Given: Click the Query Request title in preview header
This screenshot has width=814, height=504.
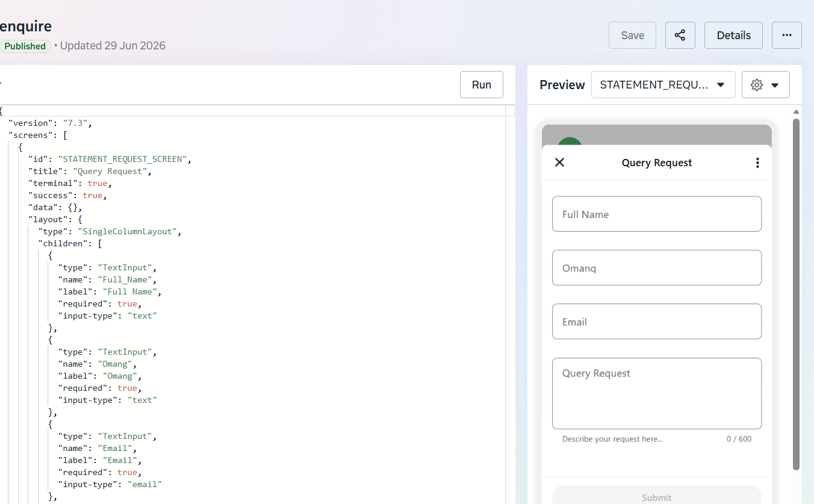Looking at the screenshot, I should (x=657, y=163).
